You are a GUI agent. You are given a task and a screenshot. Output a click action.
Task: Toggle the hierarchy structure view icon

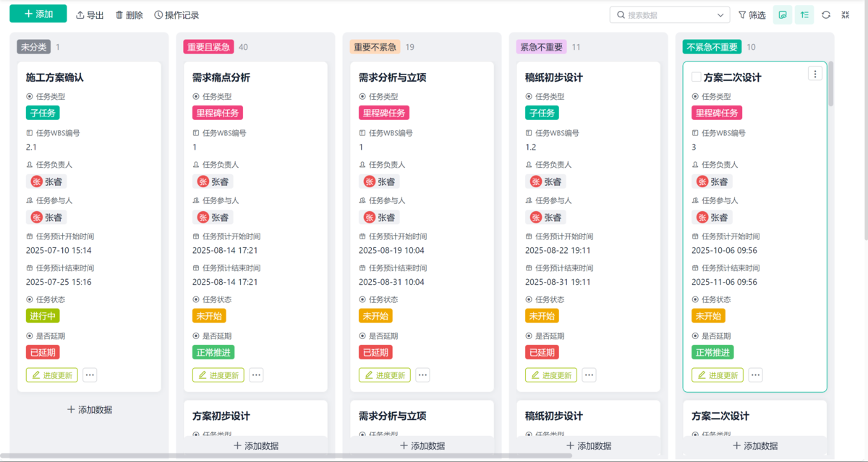click(804, 14)
